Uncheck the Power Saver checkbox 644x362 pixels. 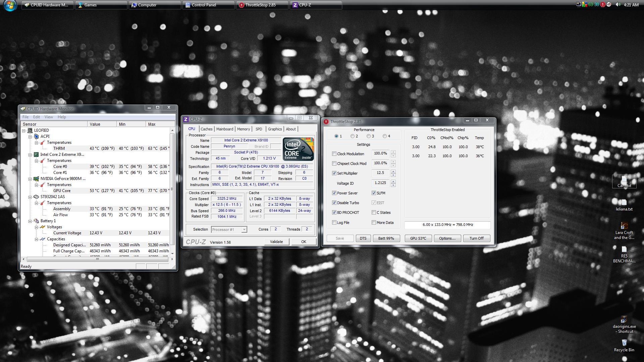[x=334, y=193]
